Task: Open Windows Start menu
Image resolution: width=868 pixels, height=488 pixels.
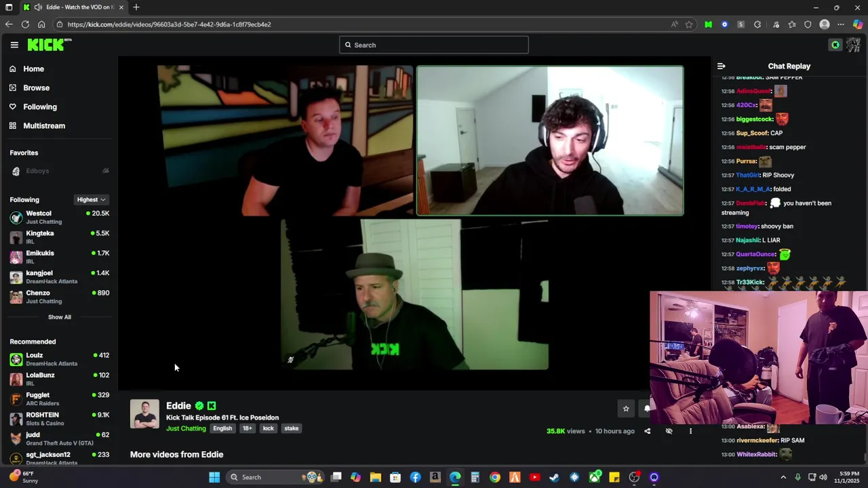Action: click(x=214, y=477)
